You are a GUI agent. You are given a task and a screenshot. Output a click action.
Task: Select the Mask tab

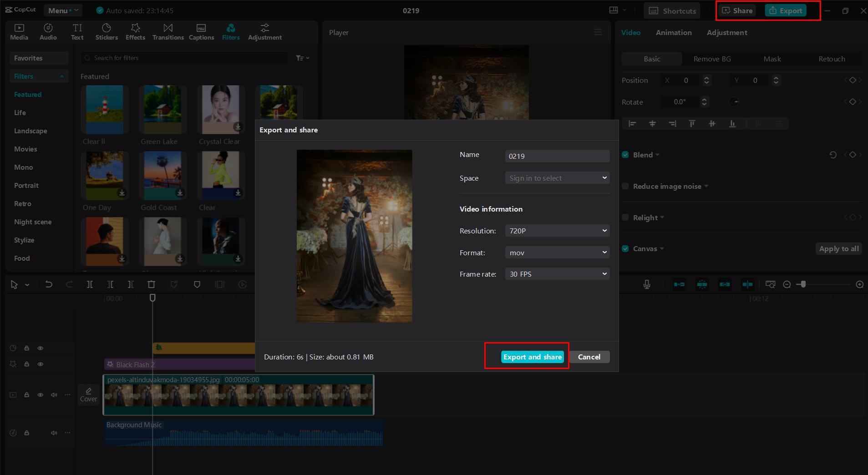pos(772,59)
